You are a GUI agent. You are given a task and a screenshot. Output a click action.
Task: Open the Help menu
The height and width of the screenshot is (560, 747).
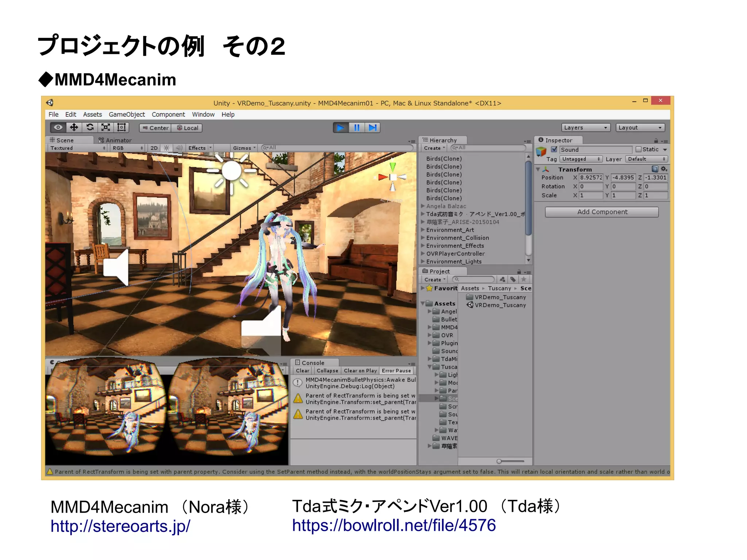point(228,115)
